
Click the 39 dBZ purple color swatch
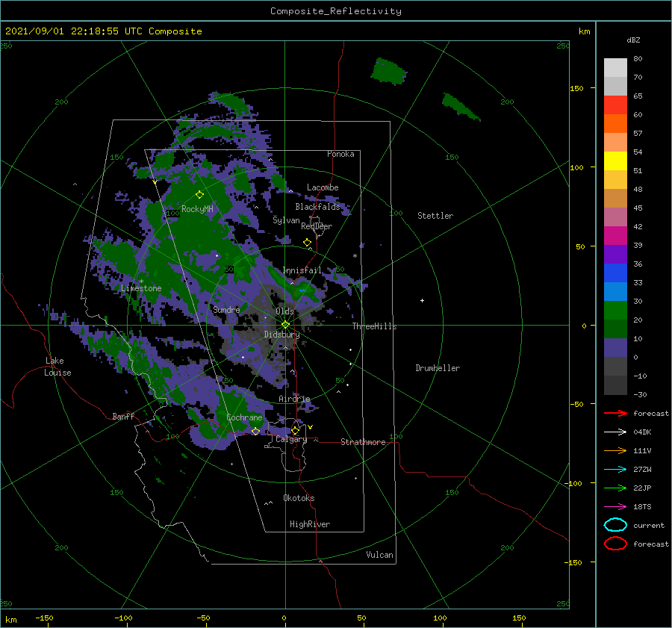(615, 254)
